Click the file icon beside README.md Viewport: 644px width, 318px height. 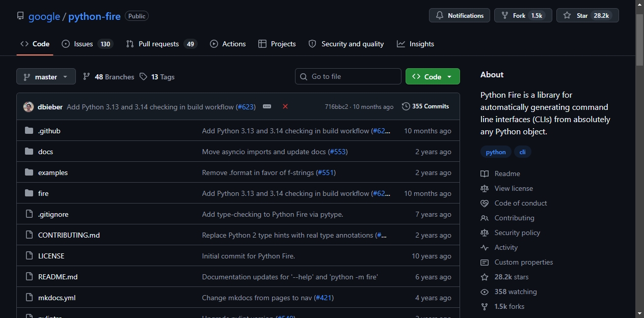coord(29,277)
